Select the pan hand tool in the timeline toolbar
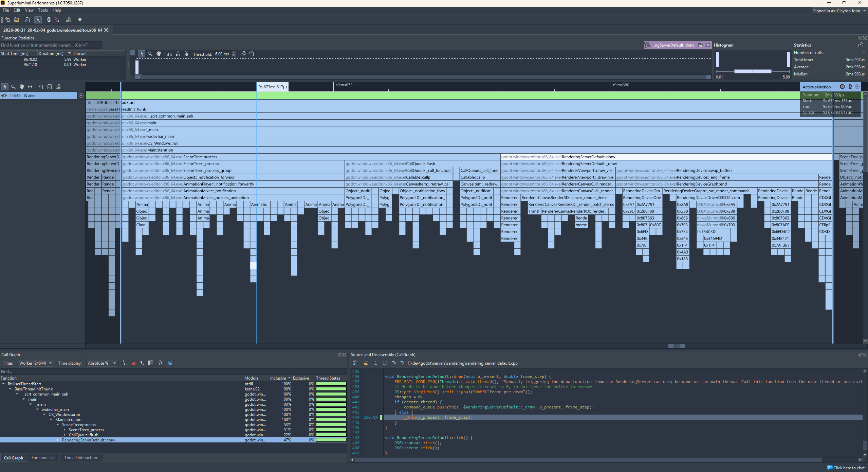The width and height of the screenshot is (868, 472). click(22, 87)
